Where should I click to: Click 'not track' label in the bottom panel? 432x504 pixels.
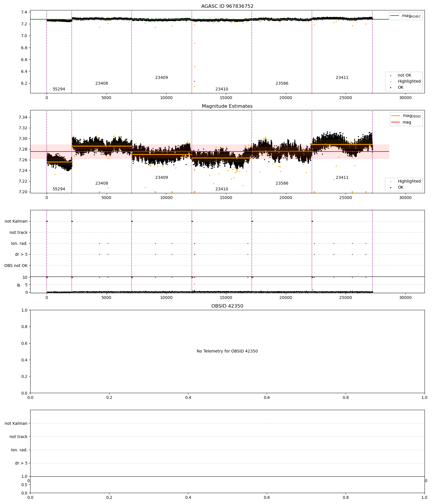point(18,437)
